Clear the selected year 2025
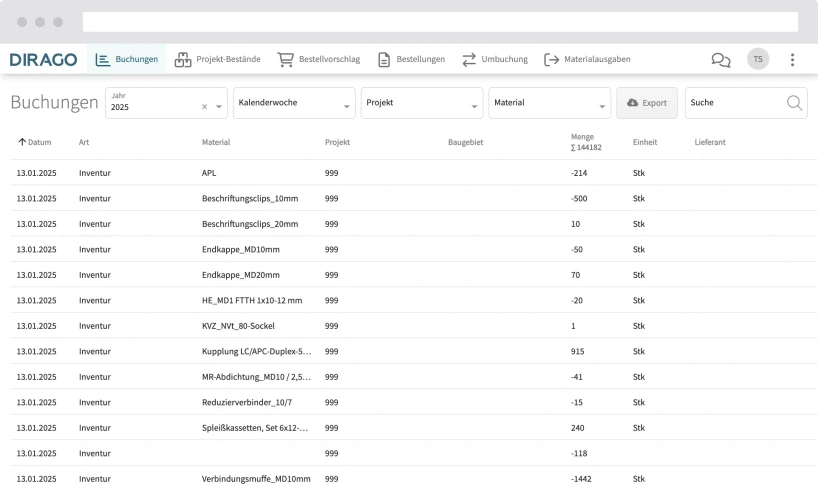The width and height of the screenshot is (818, 503). tap(204, 106)
